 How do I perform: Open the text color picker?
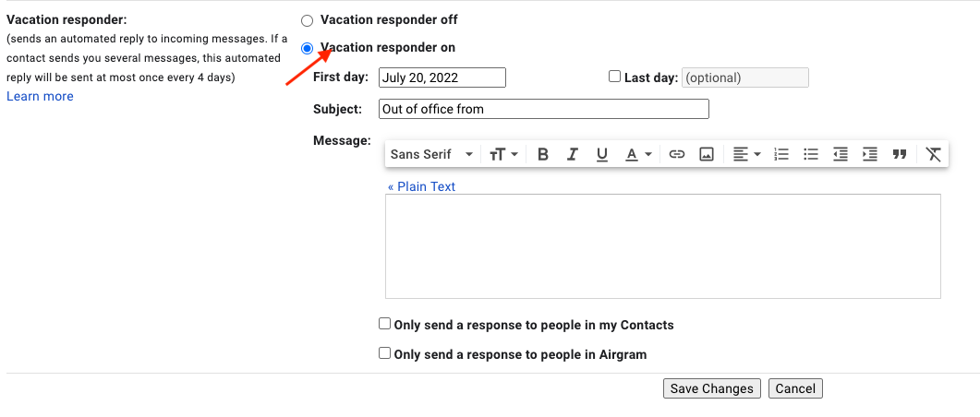(638, 154)
